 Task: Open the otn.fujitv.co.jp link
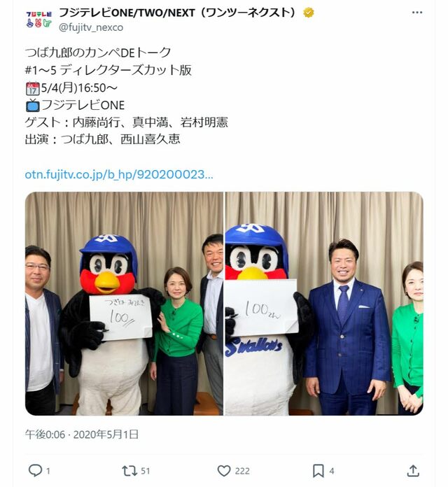119,174
